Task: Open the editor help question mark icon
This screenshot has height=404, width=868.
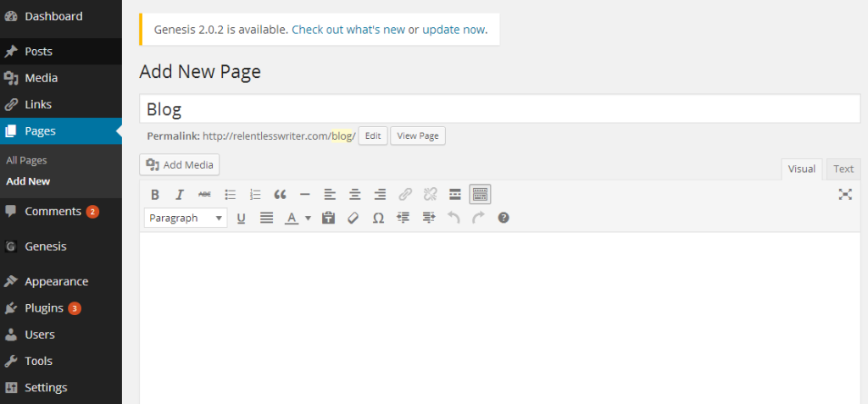Action: [x=504, y=218]
